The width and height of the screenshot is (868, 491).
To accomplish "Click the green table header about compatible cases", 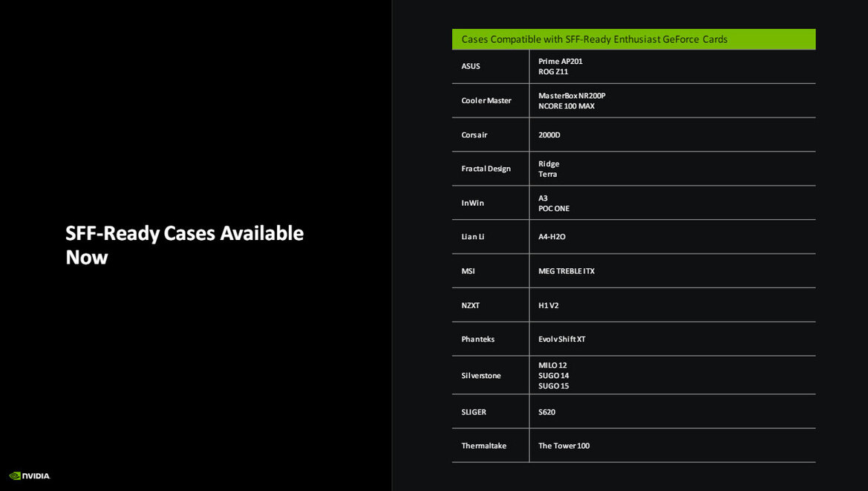I will pyautogui.click(x=633, y=39).
